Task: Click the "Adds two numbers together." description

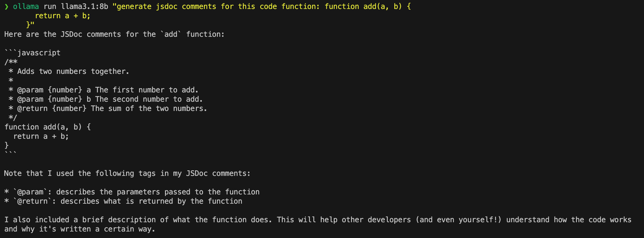Action: 73,71
